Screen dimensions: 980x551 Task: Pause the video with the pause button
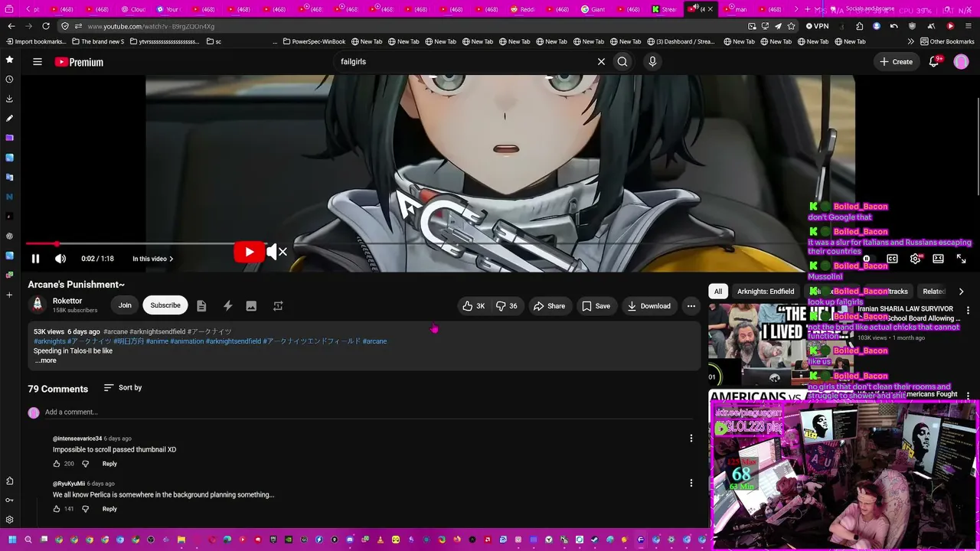coord(35,259)
